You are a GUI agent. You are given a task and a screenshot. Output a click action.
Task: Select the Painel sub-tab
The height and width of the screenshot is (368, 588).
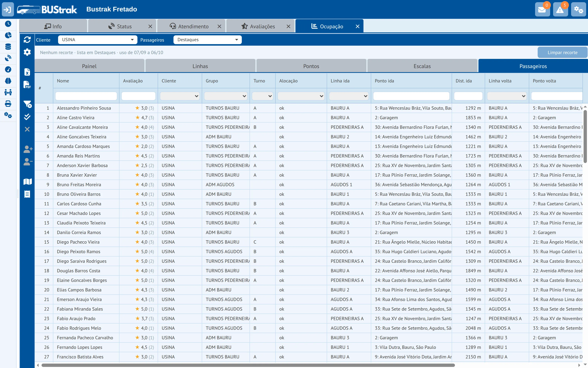(x=89, y=66)
